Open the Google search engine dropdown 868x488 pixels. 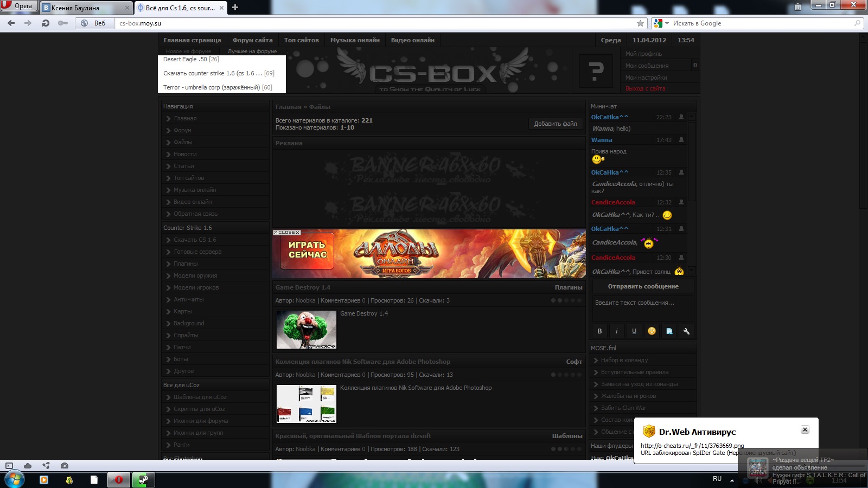point(661,23)
